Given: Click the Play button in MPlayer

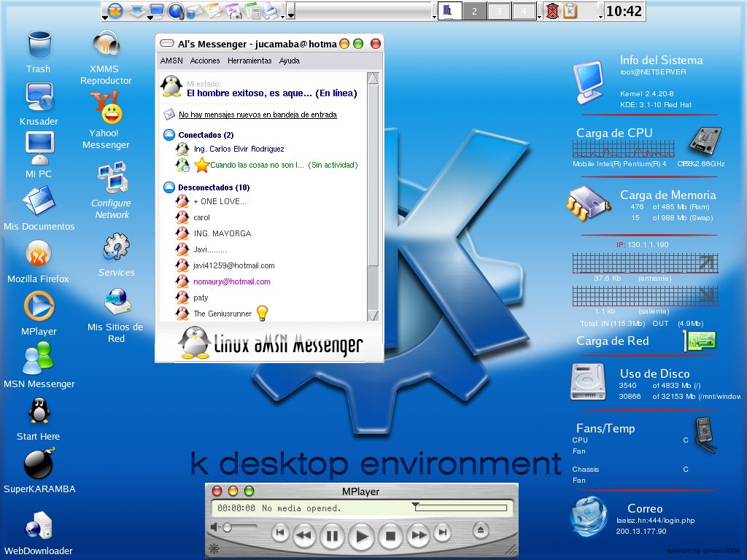Looking at the screenshot, I should pyautogui.click(x=361, y=536).
